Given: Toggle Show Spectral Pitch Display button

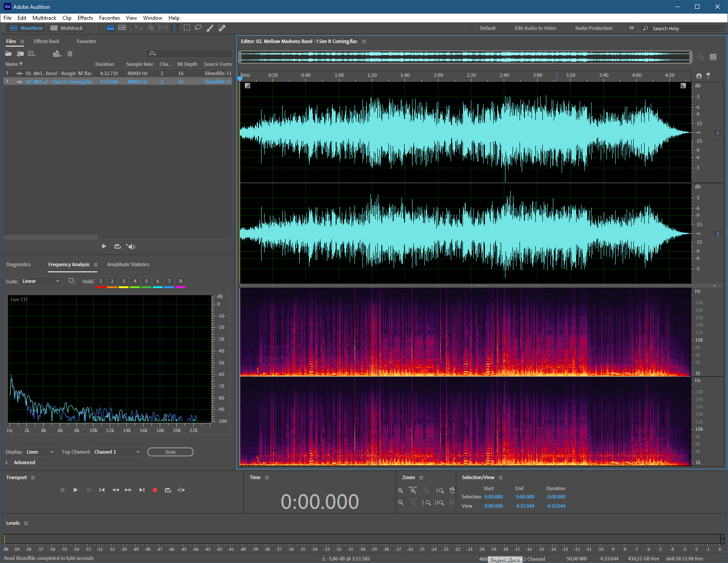Looking at the screenshot, I should tap(122, 28).
